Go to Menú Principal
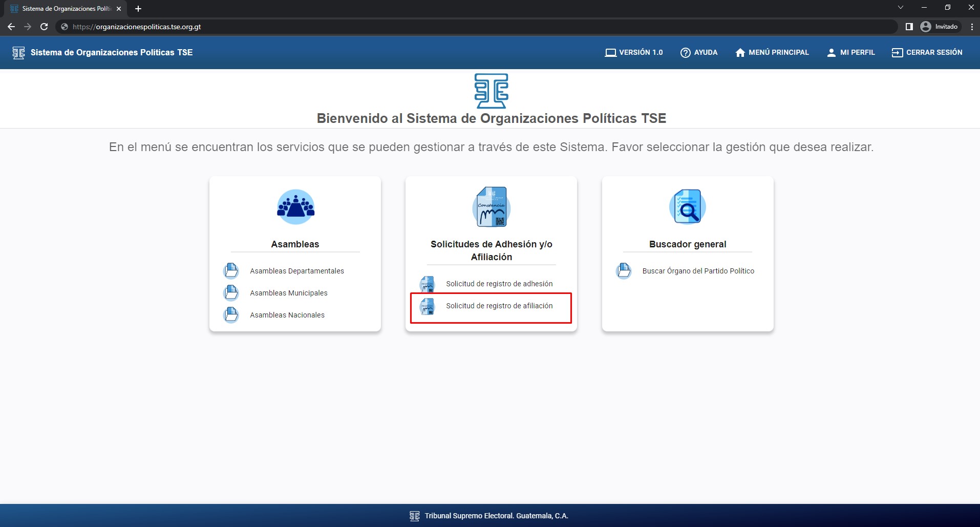 tap(772, 53)
